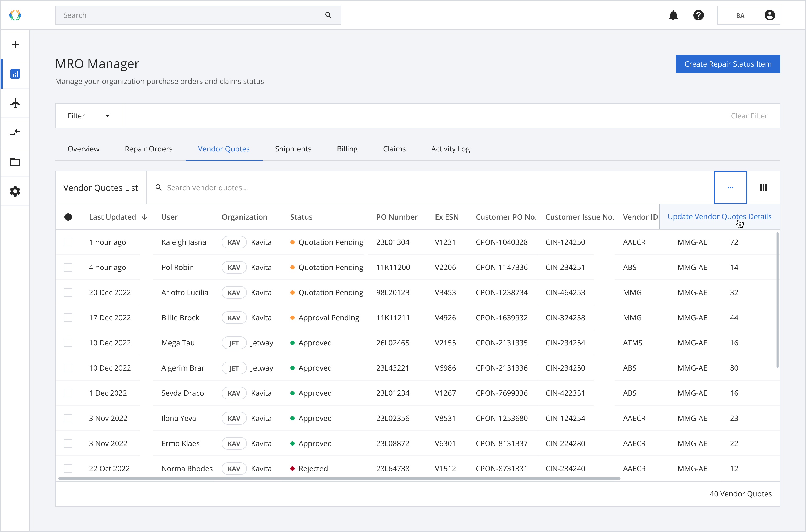
Task: Click Rejected status of Norma Rhodes
Action: pyautogui.click(x=313, y=469)
